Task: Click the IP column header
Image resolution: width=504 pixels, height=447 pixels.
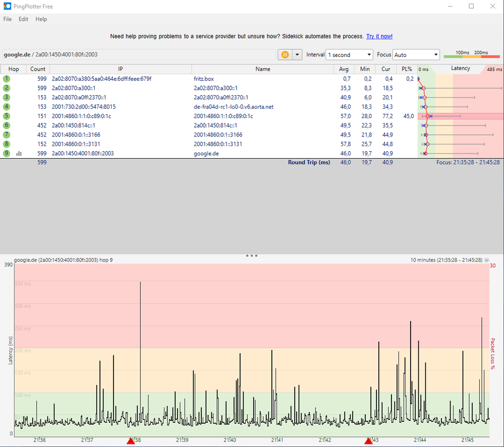Action: click(x=121, y=69)
